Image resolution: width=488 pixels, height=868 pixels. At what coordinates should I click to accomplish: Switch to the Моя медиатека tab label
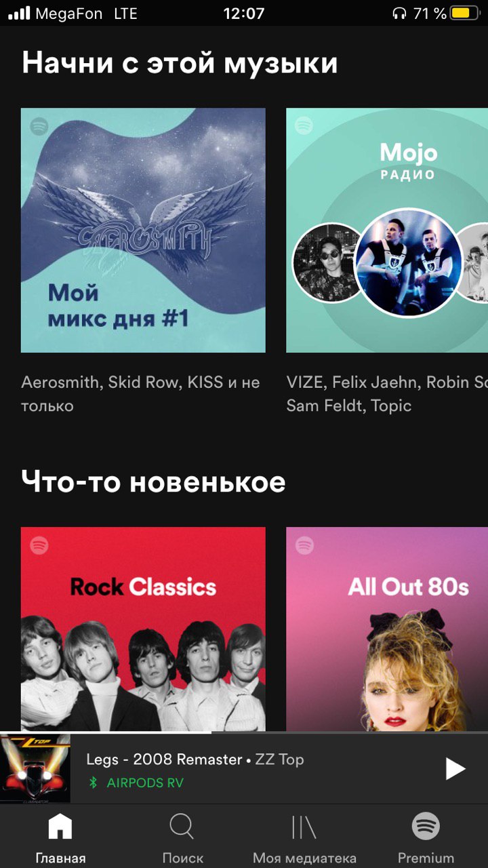pos(304,858)
